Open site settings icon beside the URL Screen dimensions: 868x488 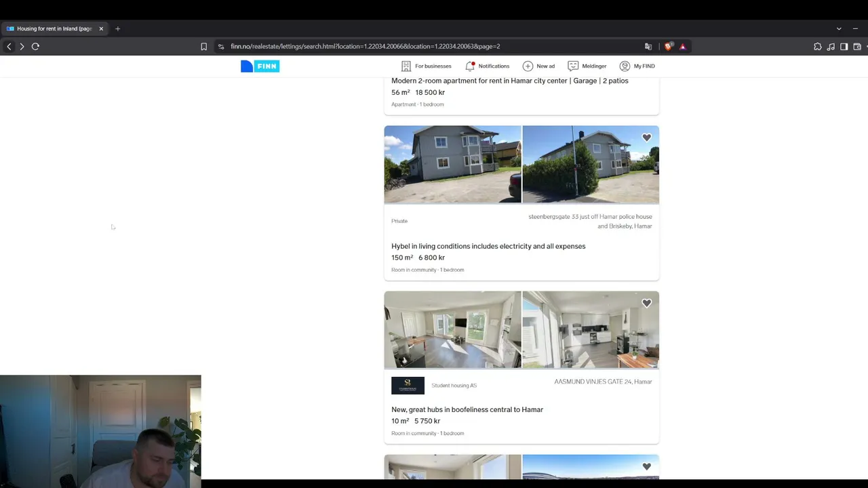pos(221,47)
